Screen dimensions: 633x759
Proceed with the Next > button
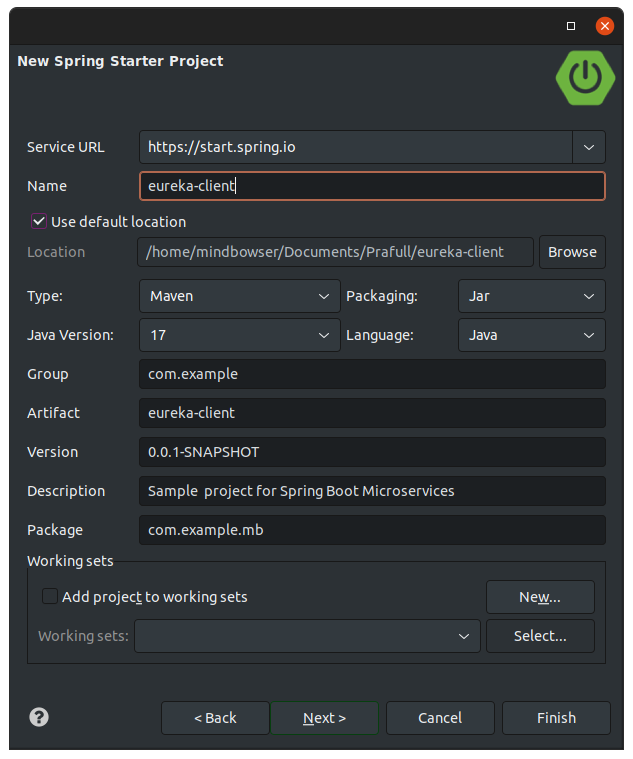tap(324, 718)
